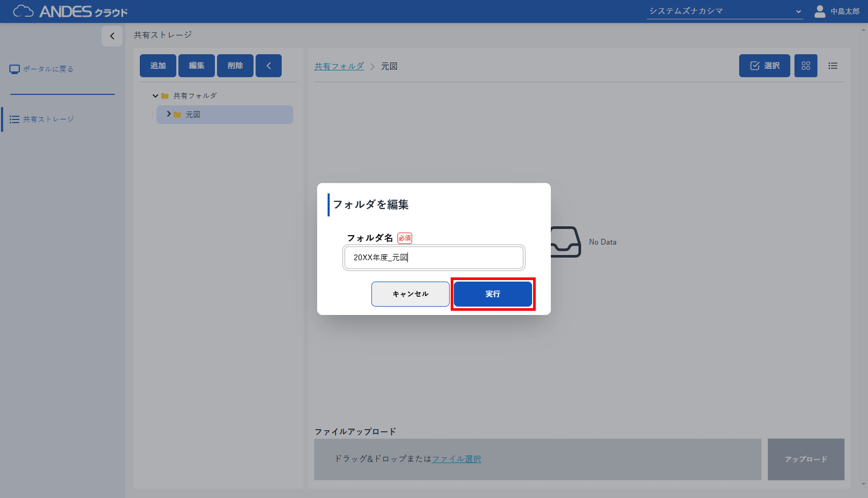Click the user account icon
868x498 pixels.
click(x=819, y=11)
